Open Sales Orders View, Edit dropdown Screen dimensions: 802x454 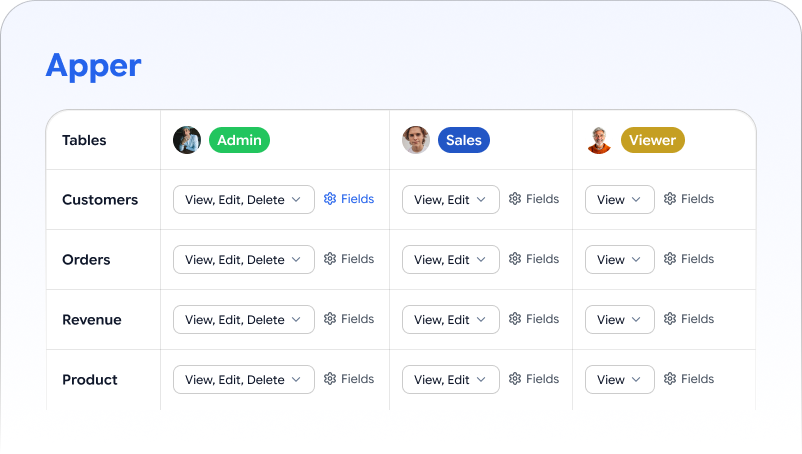coord(451,259)
